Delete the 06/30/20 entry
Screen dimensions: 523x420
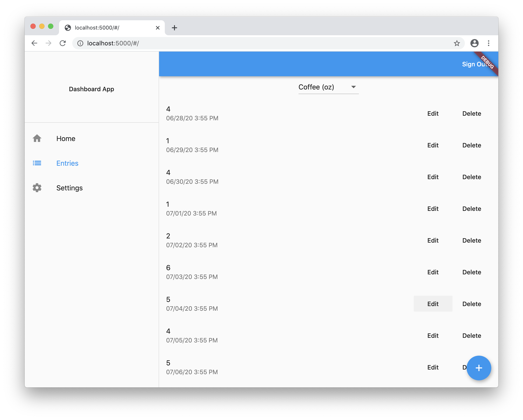click(472, 177)
